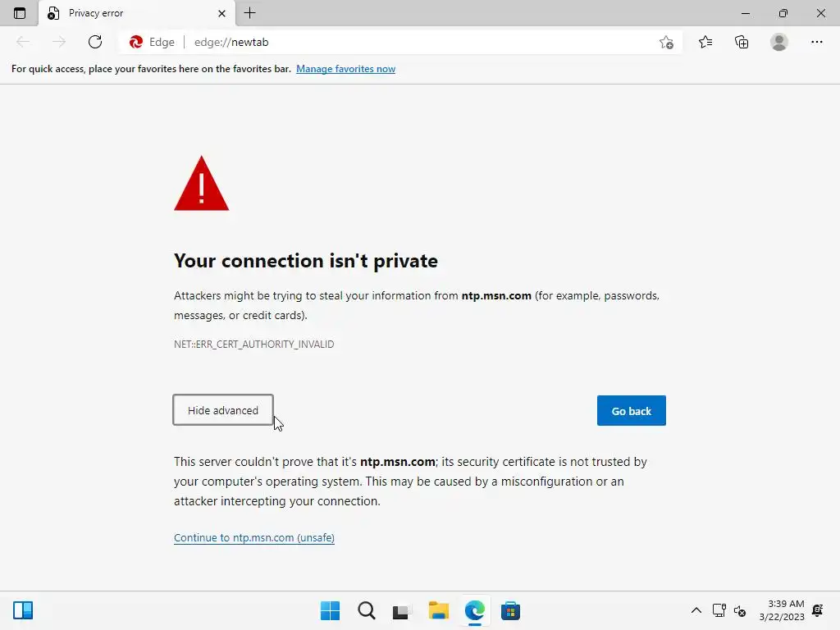840x630 pixels.
Task: Open Microsoft Store from taskbar
Action: click(x=510, y=610)
